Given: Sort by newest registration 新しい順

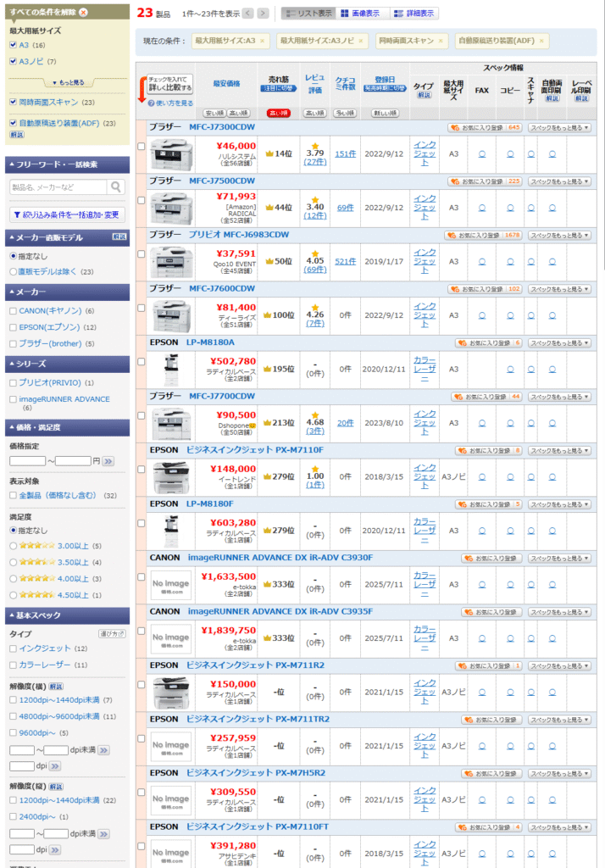Looking at the screenshot, I should 385,114.
